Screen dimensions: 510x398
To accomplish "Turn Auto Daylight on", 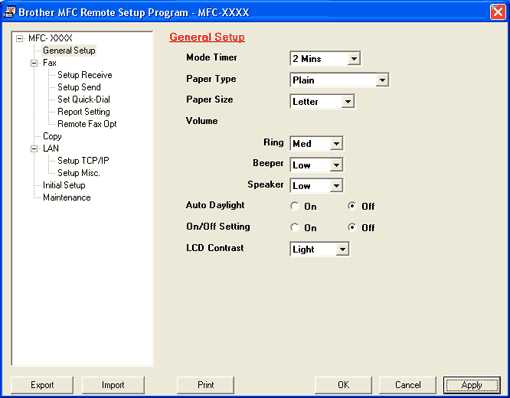I will pyautogui.click(x=295, y=206).
